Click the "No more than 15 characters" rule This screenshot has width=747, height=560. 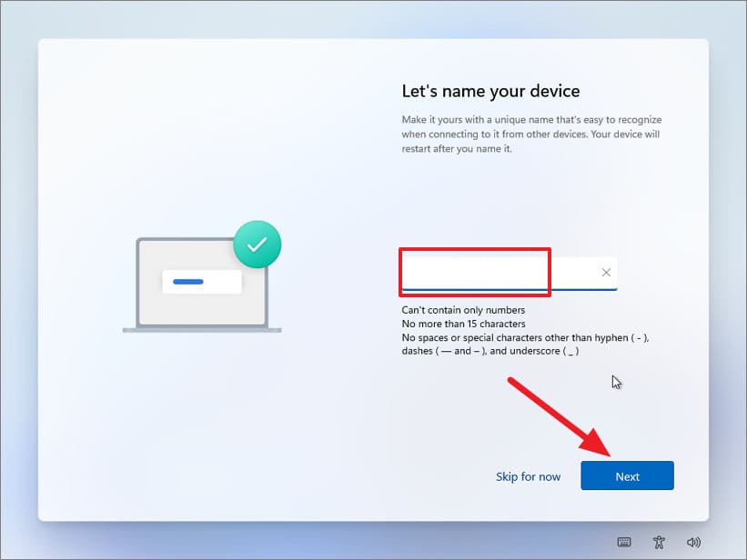pyautogui.click(x=463, y=324)
